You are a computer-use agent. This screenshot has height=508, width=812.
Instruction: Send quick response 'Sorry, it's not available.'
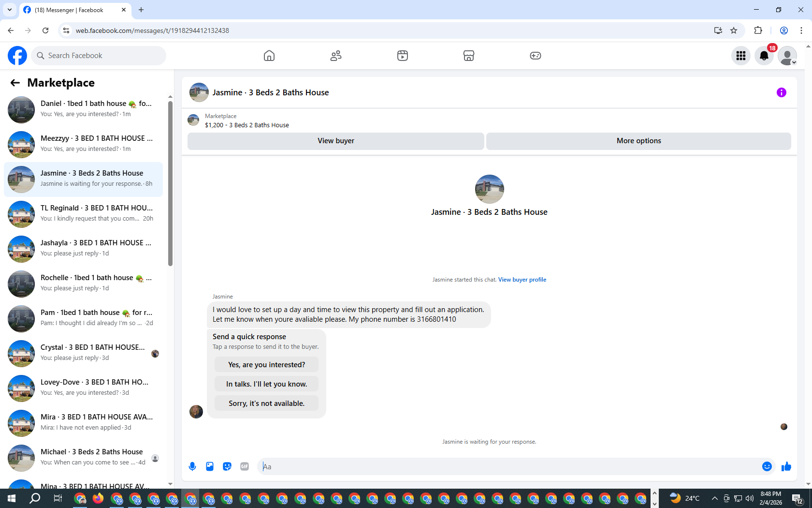267,403
